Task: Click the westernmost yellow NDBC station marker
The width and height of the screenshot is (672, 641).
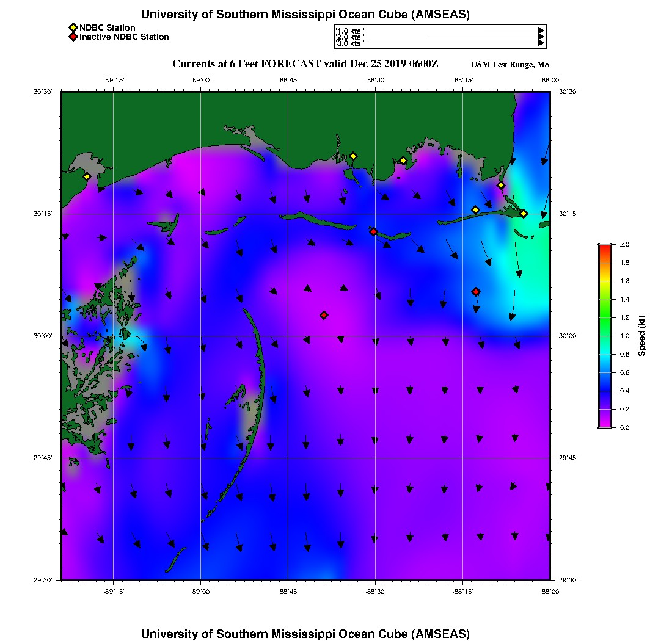Action: [87, 176]
